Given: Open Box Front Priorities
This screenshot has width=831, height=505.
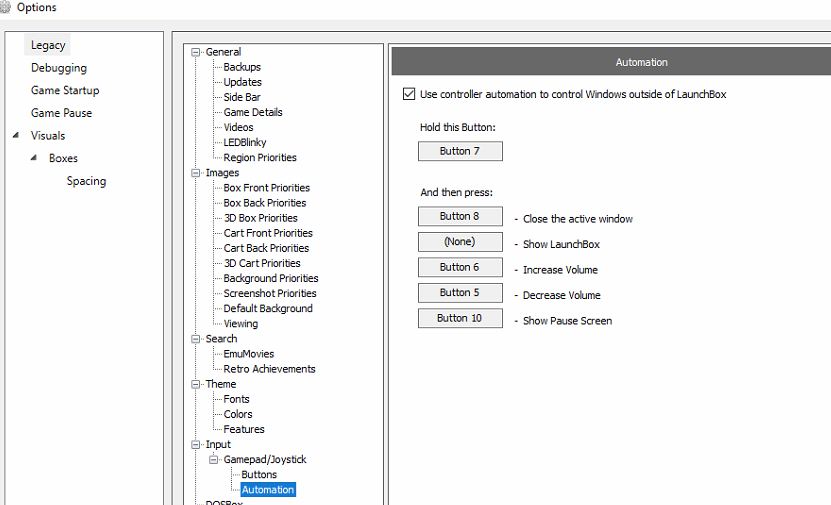Looking at the screenshot, I should 267,188.
